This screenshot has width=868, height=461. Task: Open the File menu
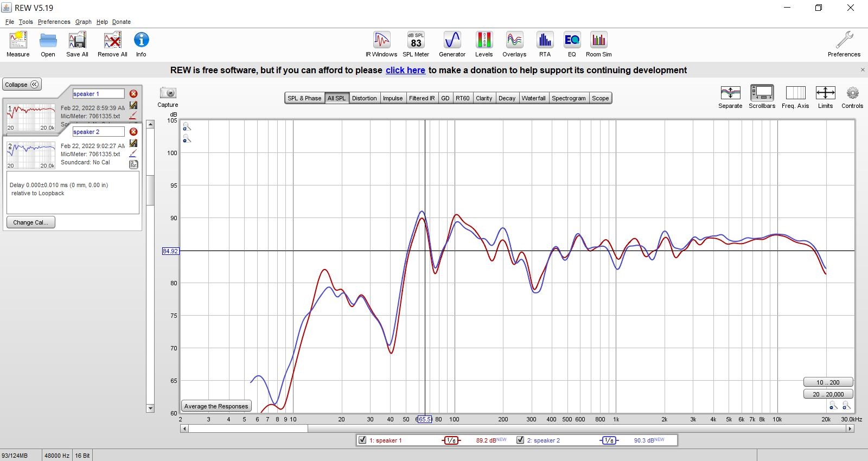coord(10,22)
